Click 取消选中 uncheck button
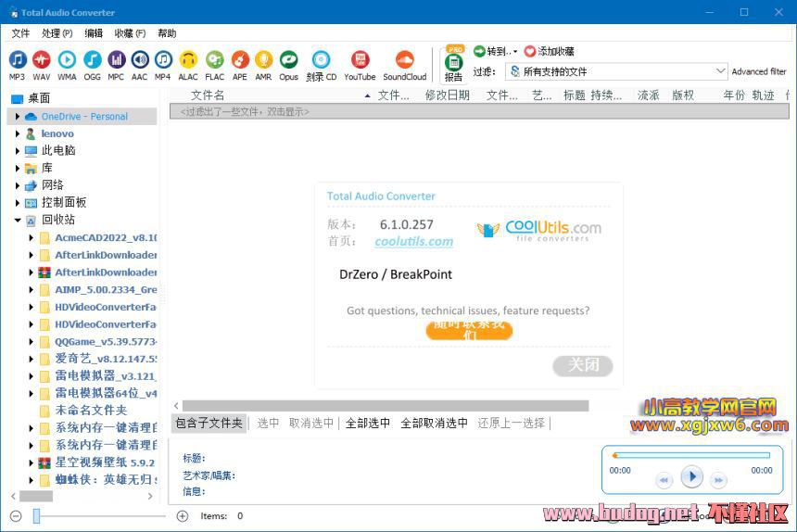Viewport: 797px width, 532px height. (x=311, y=423)
